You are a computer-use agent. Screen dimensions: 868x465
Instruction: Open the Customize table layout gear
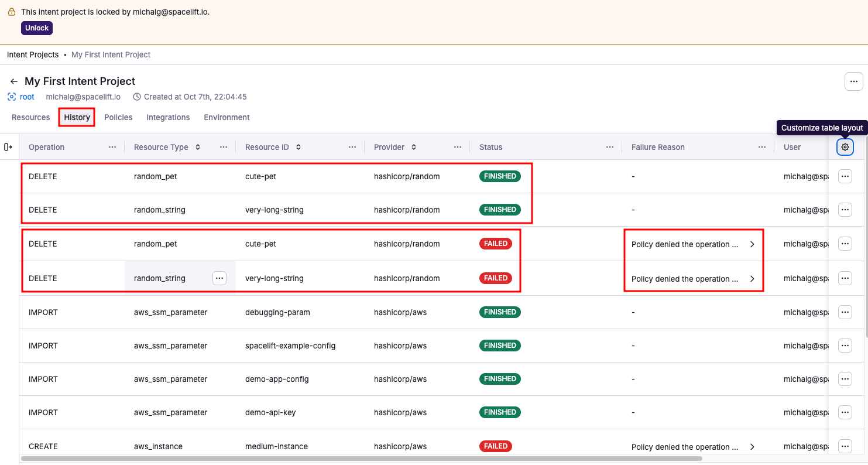(845, 147)
